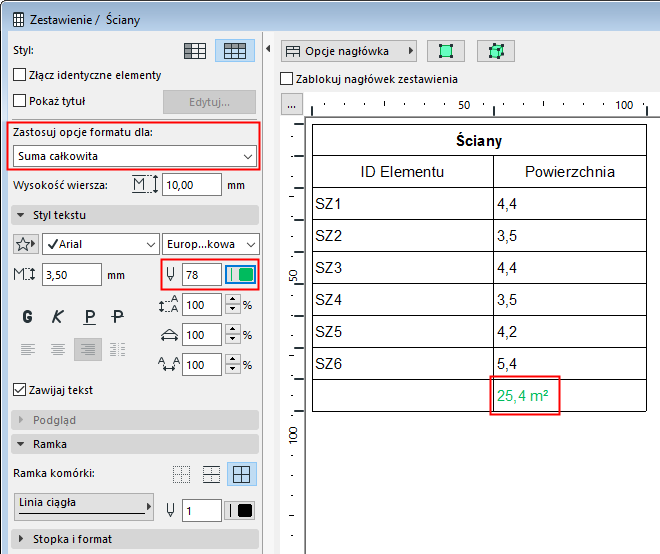Uncheck the Zawijaj tekst checkbox

tap(19, 390)
